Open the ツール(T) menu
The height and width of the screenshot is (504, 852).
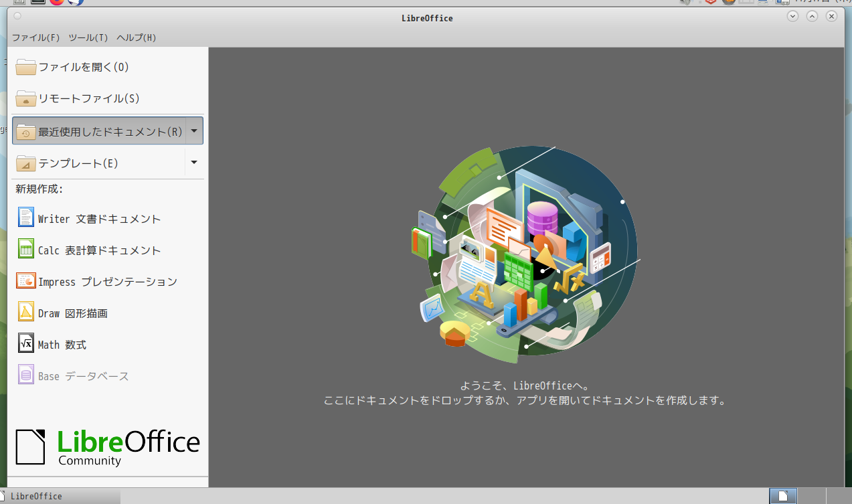[88, 37]
